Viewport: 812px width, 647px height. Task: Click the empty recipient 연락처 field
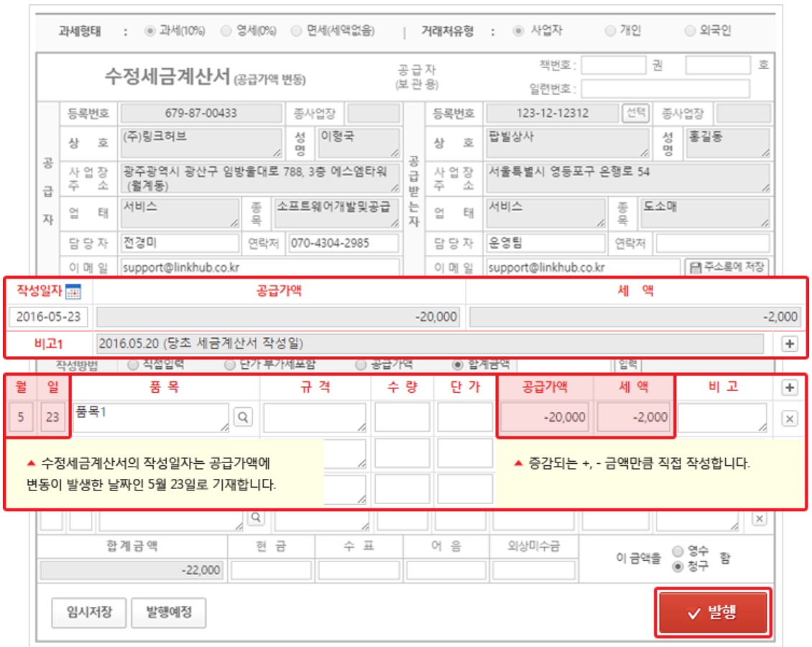tap(713, 243)
